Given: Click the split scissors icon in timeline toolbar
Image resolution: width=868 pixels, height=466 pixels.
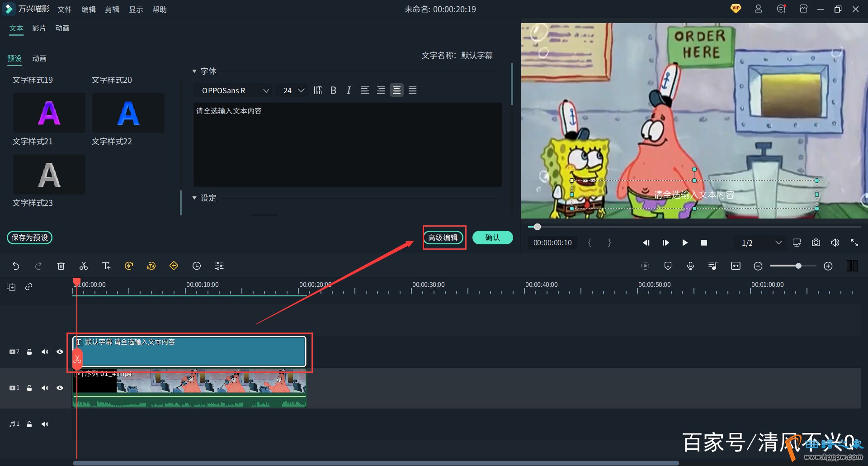Looking at the screenshot, I should [x=84, y=266].
